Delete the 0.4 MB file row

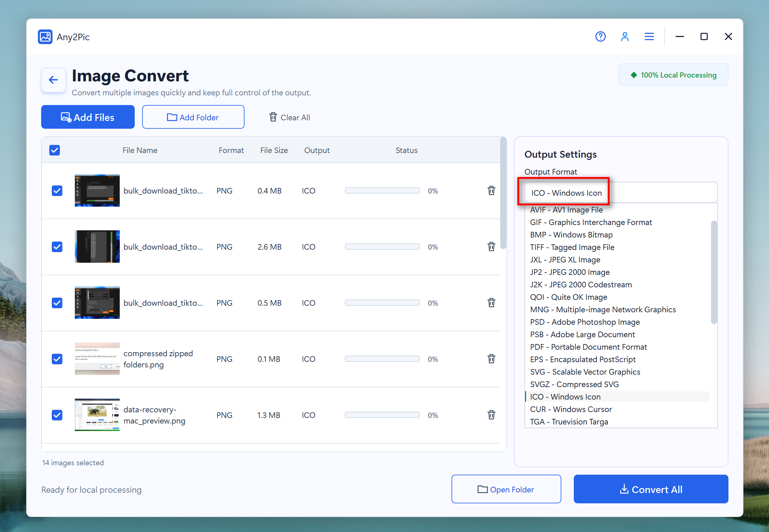click(491, 191)
